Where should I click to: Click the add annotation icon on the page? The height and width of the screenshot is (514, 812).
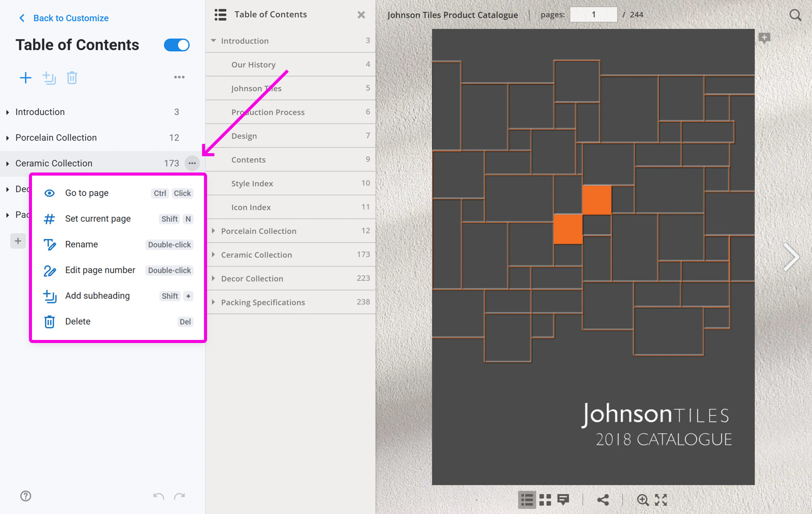pyautogui.click(x=764, y=38)
